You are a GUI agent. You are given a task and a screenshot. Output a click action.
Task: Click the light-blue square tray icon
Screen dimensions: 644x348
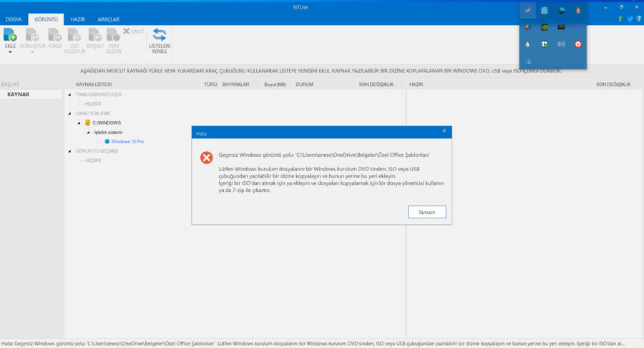545,10
